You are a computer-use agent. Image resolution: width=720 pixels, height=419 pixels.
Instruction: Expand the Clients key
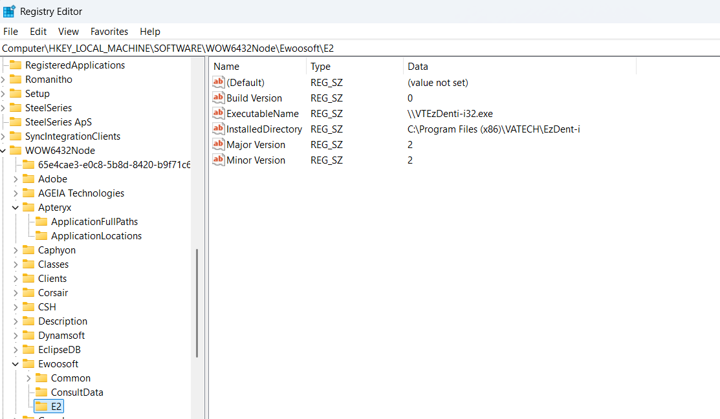click(15, 279)
